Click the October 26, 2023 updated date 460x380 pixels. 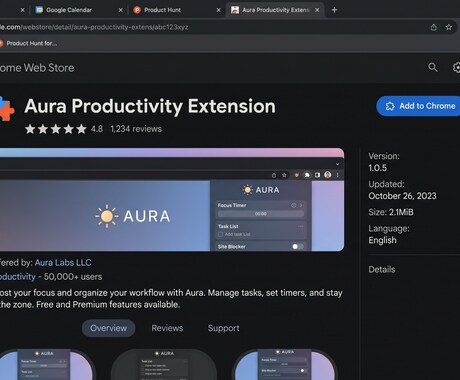[x=402, y=196]
